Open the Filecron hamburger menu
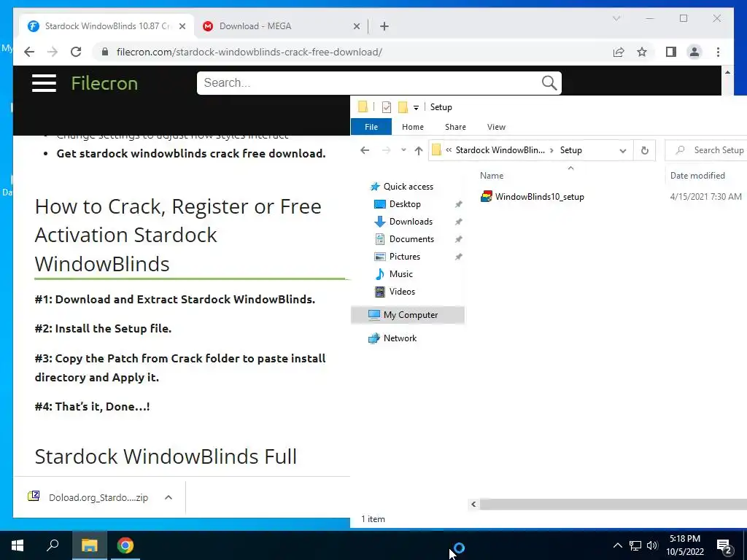Screen dimensions: 747x560 (44, 83)
